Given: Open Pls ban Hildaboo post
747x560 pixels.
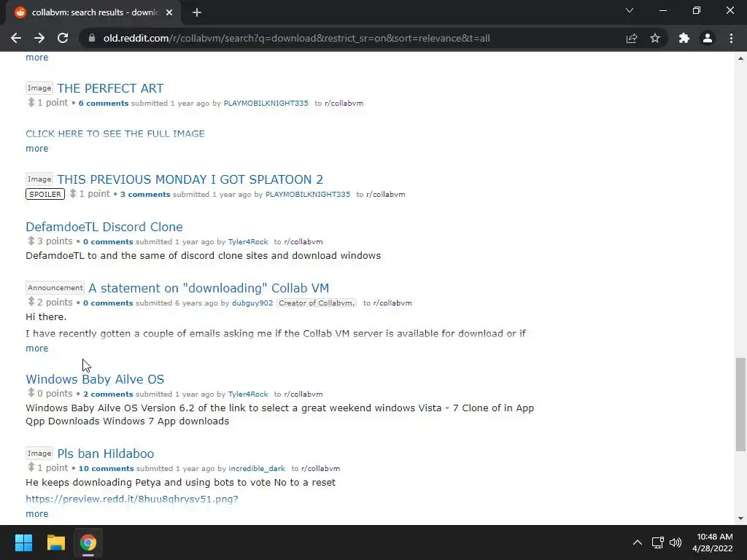Looking at the screenshot, I should point(106,454).
